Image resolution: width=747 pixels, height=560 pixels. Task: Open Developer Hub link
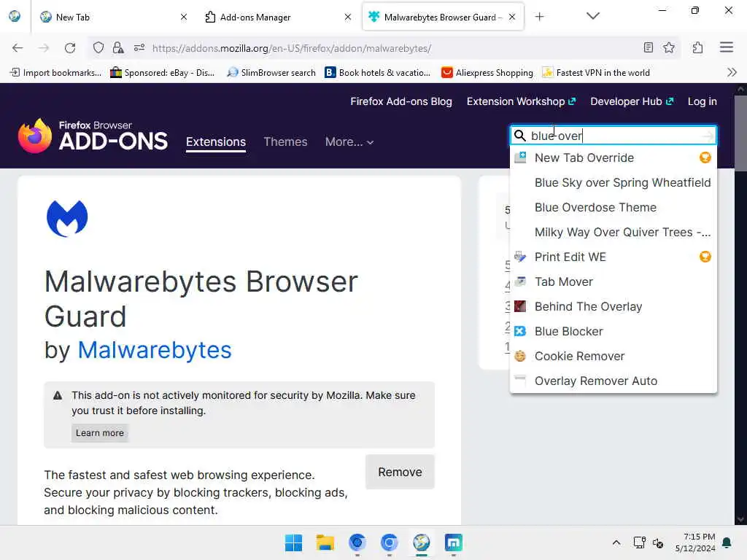pyautogui.click(x=632, y=101)
